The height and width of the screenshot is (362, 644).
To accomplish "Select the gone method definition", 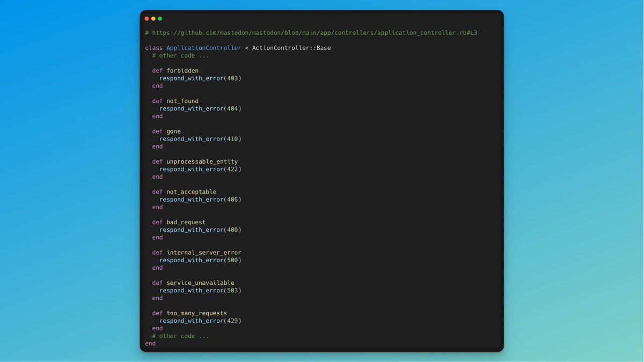I will pos(173,131).
